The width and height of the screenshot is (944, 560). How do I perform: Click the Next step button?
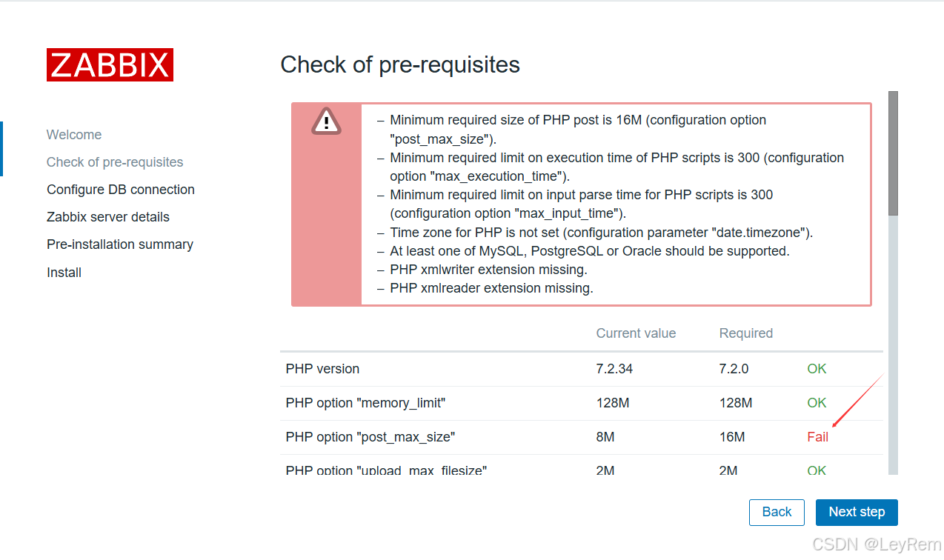coord(857,512)
